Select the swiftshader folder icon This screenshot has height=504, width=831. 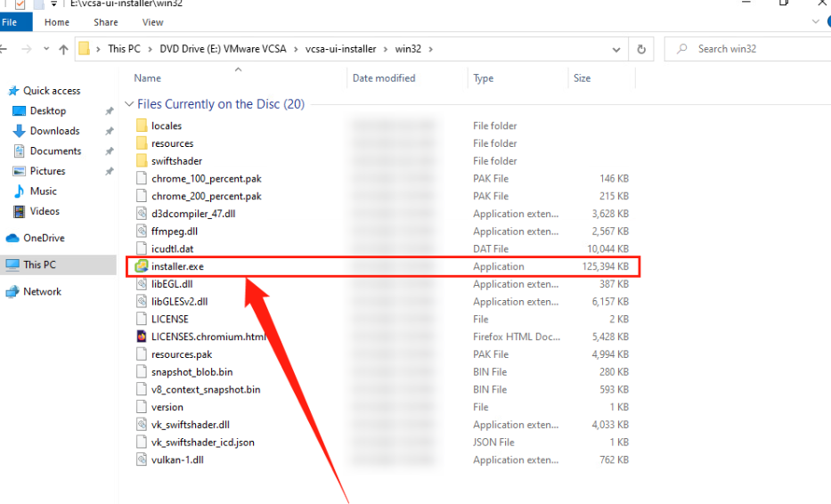tap(142, 160)
